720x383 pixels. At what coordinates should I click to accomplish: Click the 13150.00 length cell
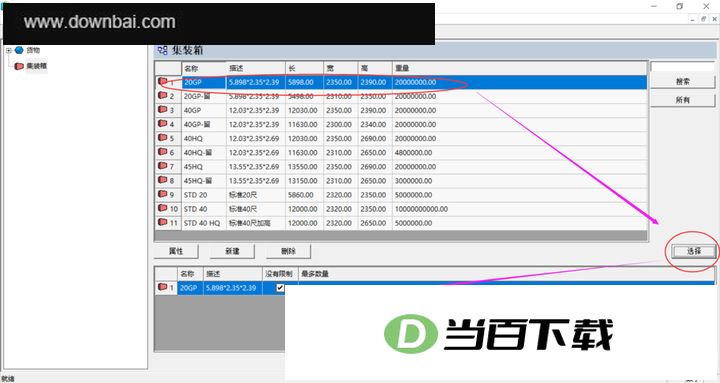coord(304,180)
